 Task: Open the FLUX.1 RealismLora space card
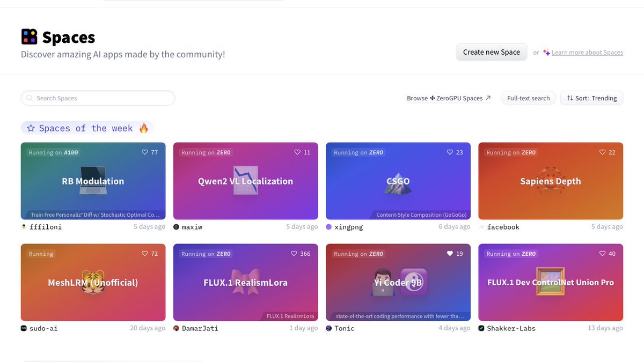coord(246,282)
